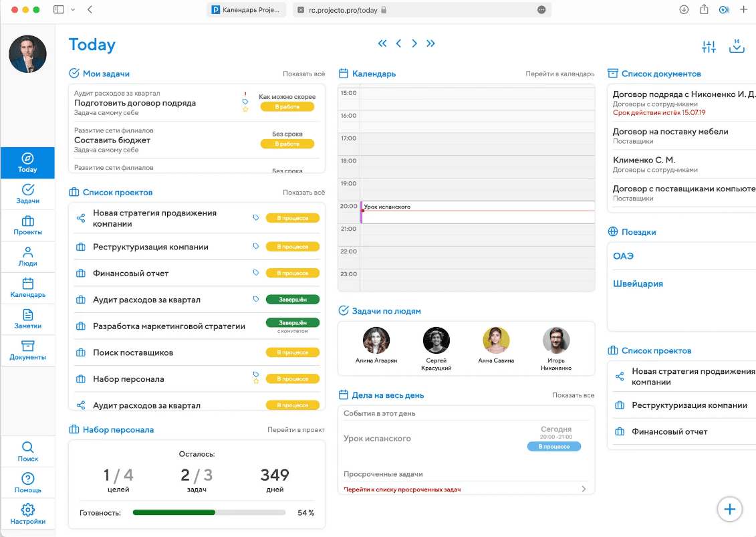Click tag icon of Реструктуризация компании

pyautogui.click(x=256, y=246)
